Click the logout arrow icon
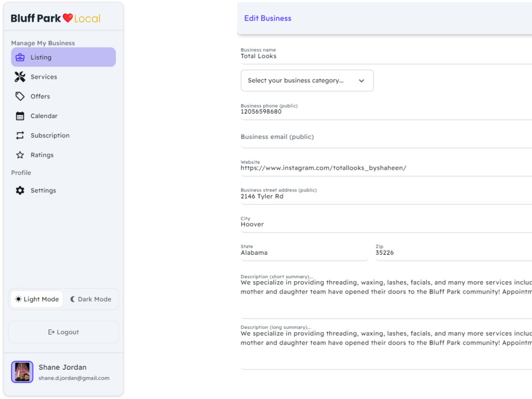The height and width of the screenshot is (399, 532). coord(51,332)
